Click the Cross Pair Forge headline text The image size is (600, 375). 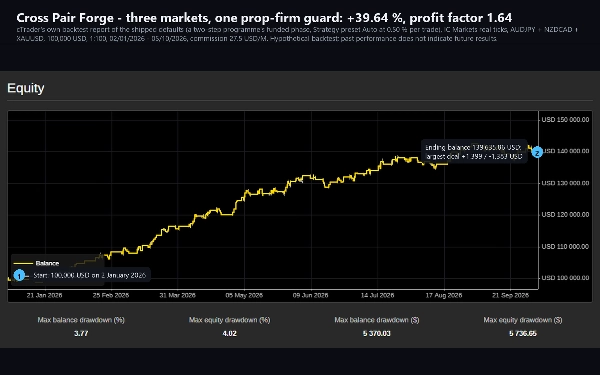click(x=264, y=18)
